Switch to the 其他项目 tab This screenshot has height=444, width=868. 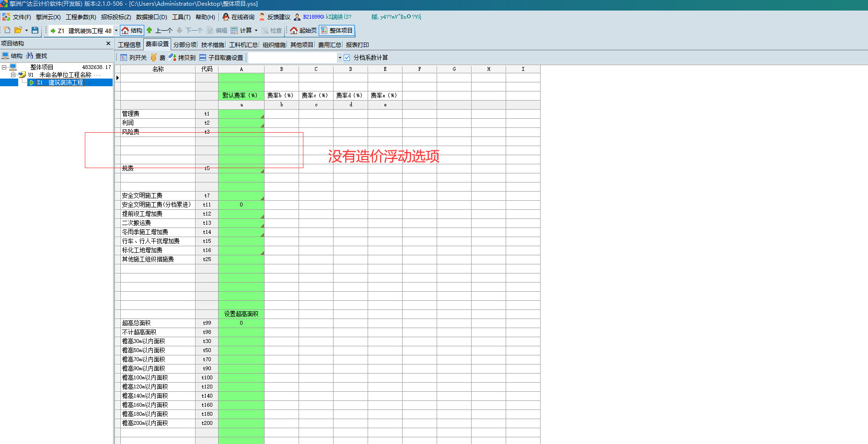tap(302, 45)
